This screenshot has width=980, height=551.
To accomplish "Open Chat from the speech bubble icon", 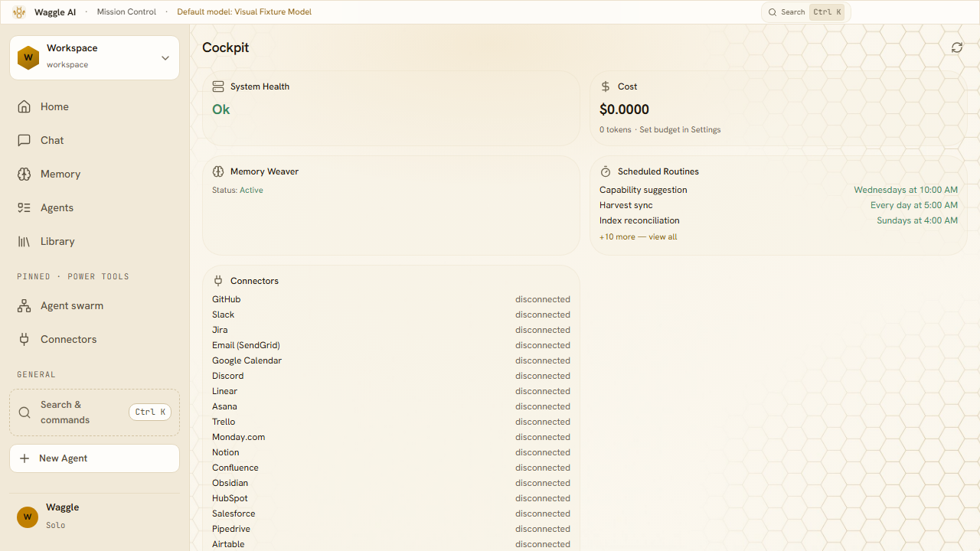I will (x=24, y=140).
